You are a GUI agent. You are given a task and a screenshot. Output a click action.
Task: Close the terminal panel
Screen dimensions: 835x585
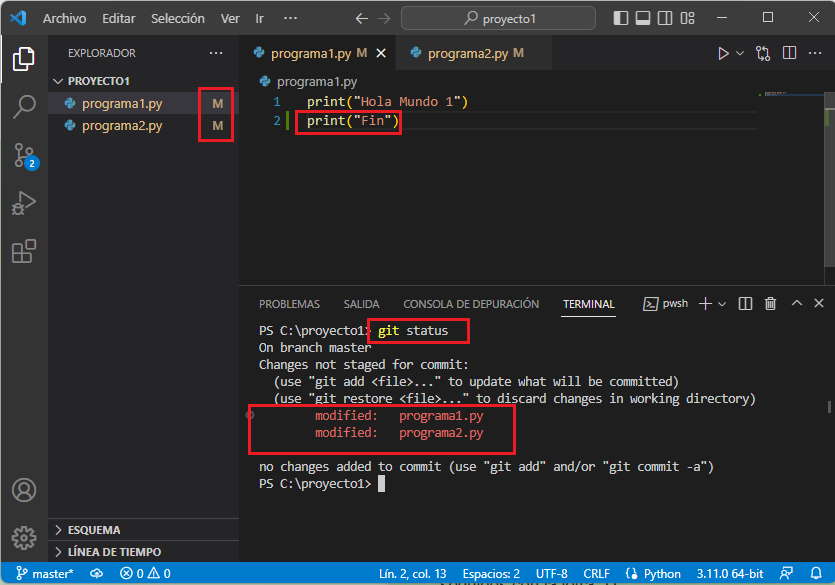point(819,303)
